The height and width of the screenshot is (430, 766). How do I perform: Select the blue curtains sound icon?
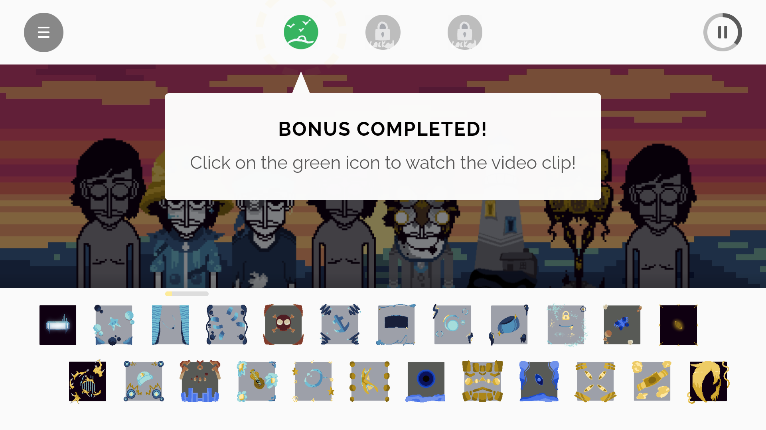tap(170, 325)
